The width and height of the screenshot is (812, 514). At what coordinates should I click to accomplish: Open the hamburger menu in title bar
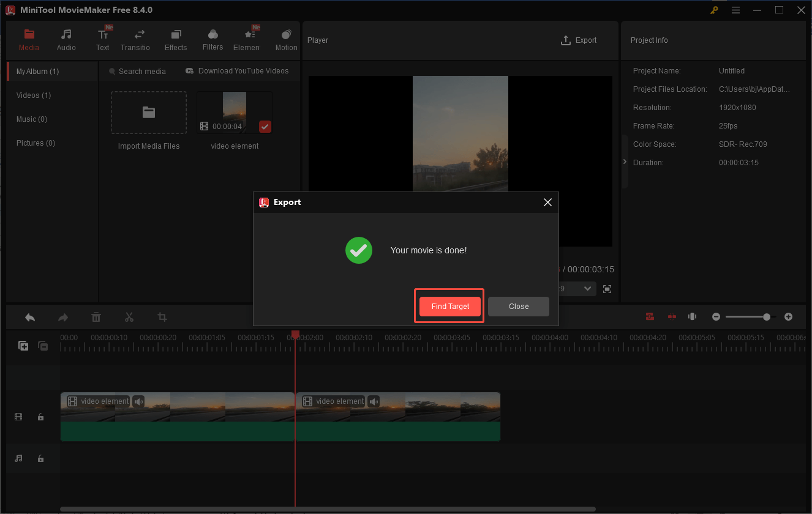pyautogui.click(x=735, y=10)
